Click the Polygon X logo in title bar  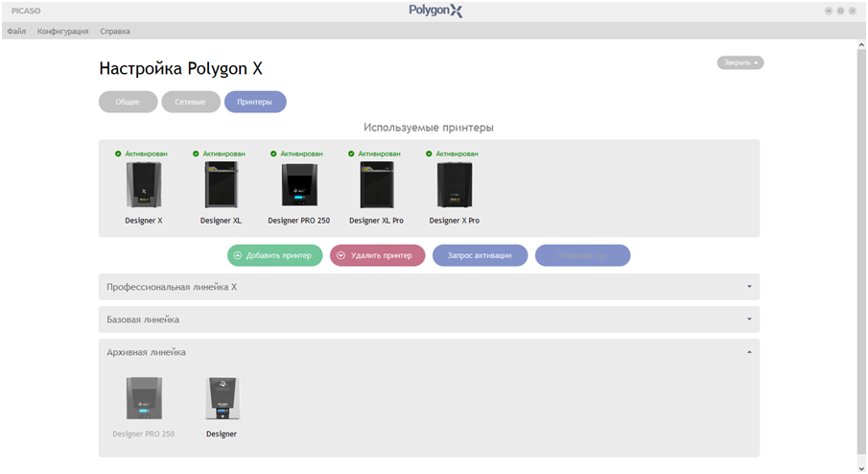(435, 11)
